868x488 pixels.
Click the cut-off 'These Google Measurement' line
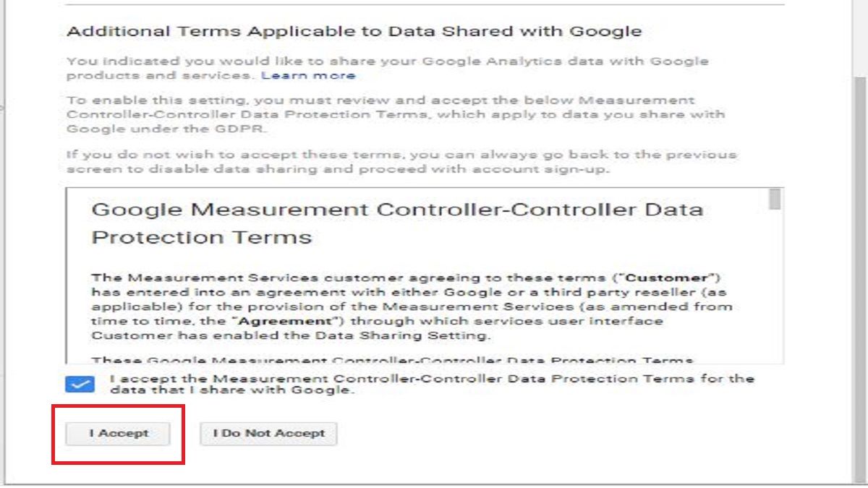[x=392, y=359]
